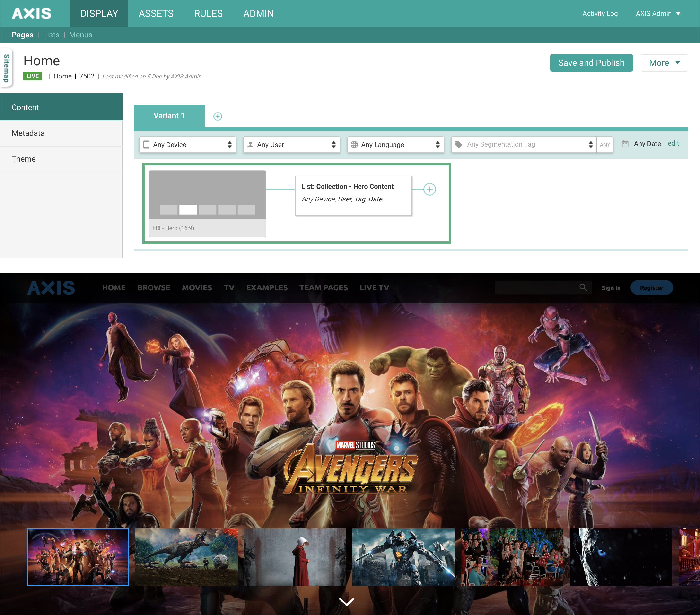Select the blue-eyed White Walker thumbnail
The width and height of the screenshot is (700, 615).
(621, 557)
